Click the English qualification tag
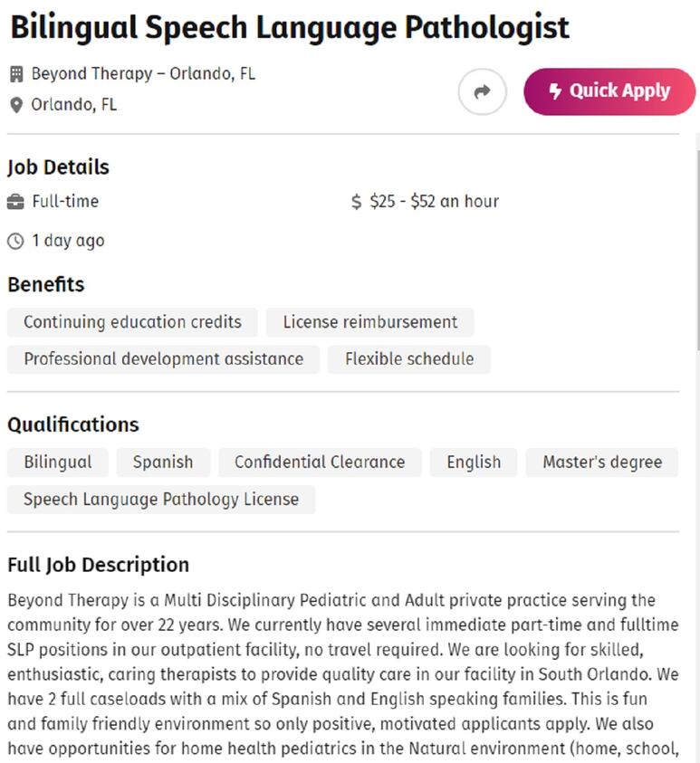The height and width of the screenshot is (763, 700). [x=474, y=463]
